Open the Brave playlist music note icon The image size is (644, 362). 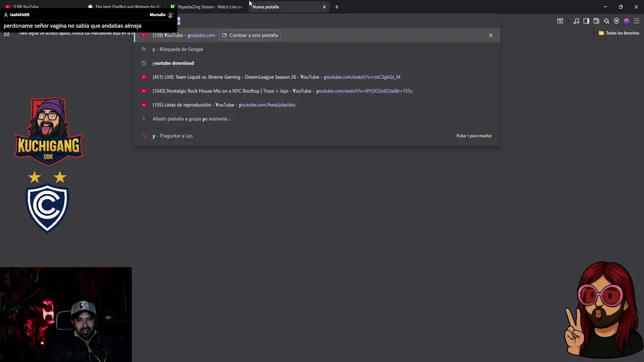576,21
